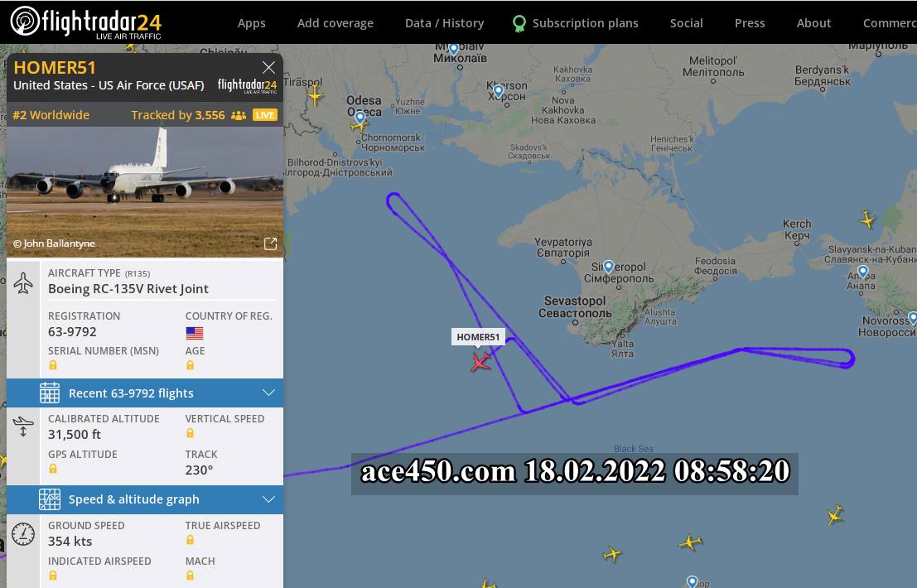This screenshot has width=917, height=588.
Task: Expand Speed & altitude graph section
Action: [x=145, y=499]
